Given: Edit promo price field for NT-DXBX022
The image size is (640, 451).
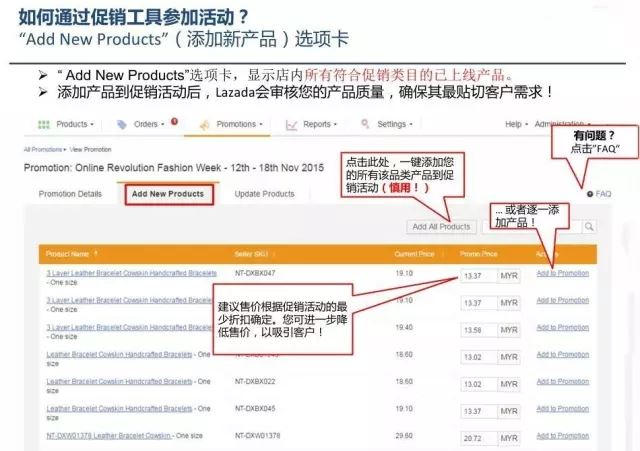Looking at the screenshot, I should coord(479,384).
